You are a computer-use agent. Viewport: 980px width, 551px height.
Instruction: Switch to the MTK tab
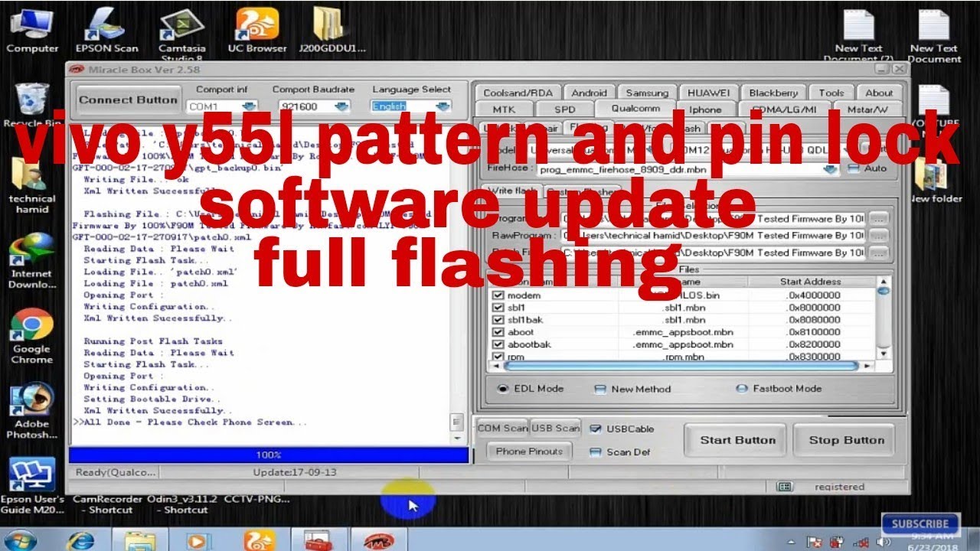[x=504, y=109]
